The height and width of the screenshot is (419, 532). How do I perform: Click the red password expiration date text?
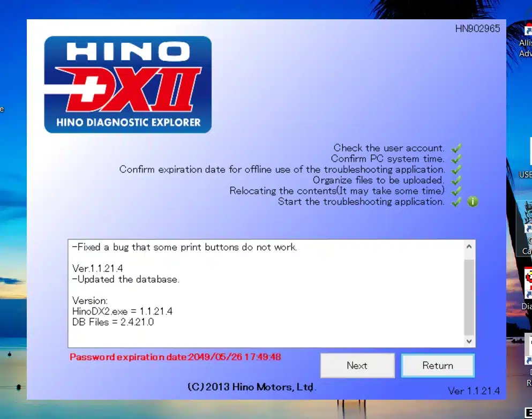click(175, 357)
